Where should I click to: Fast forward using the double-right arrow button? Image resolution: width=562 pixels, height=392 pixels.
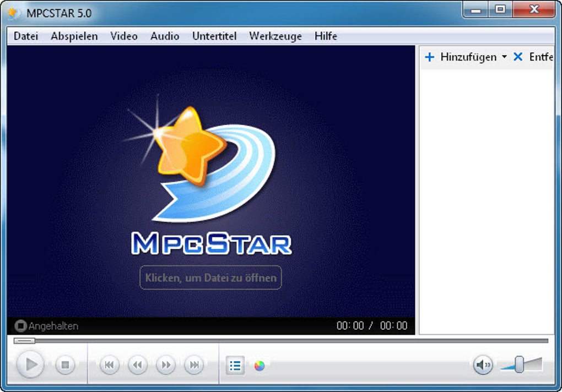(x=166, y=365)
